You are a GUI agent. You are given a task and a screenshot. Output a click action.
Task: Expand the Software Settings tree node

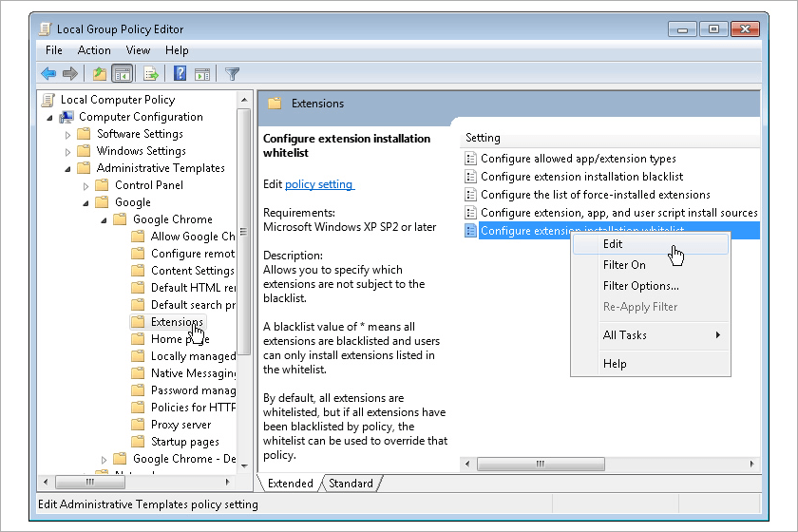68,134
